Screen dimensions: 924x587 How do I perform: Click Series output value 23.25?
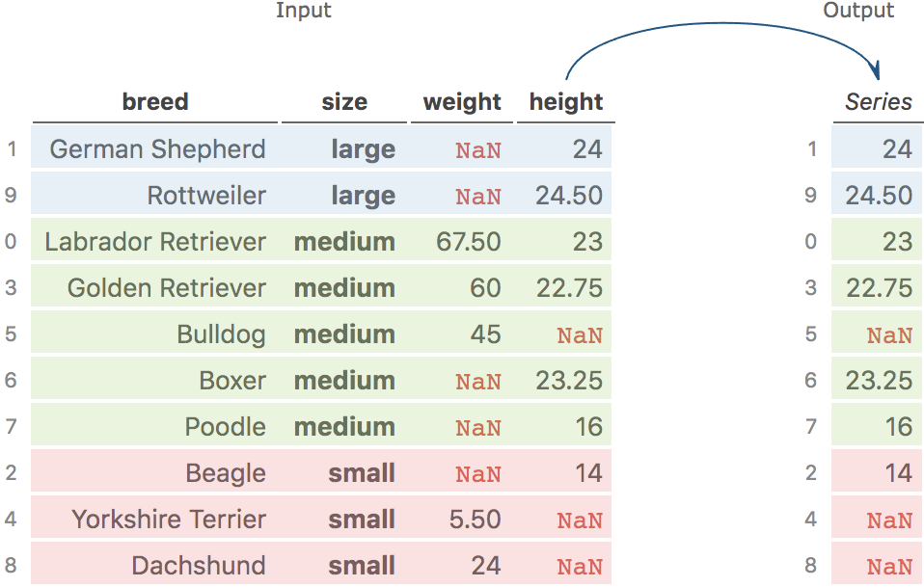[879, 381]
